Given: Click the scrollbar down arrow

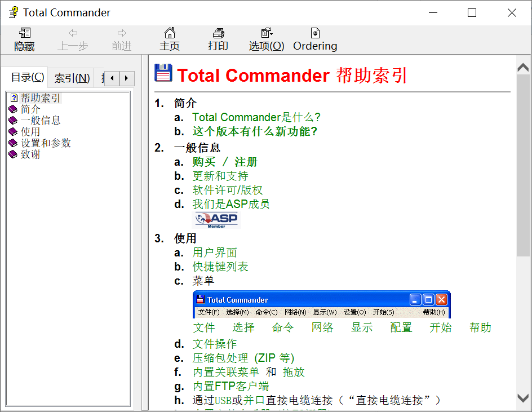Looking at the screenshot, I should tap(523, 398).
